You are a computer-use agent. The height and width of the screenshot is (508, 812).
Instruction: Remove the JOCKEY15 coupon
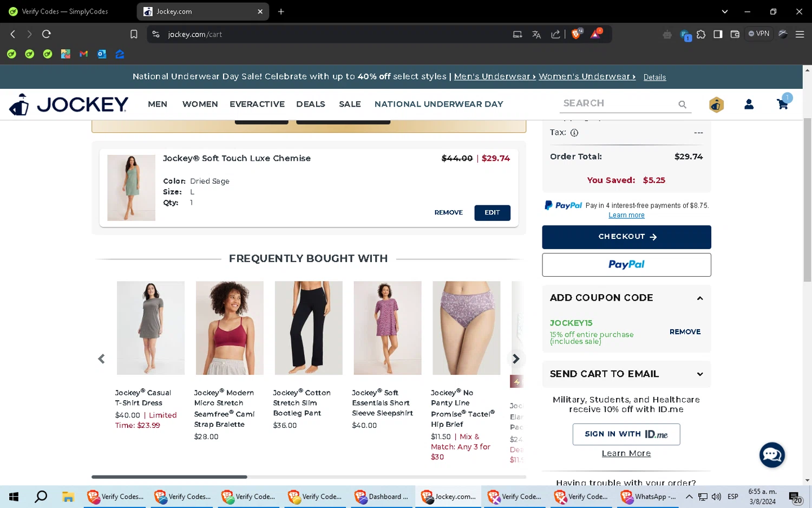tap(685, 332)
